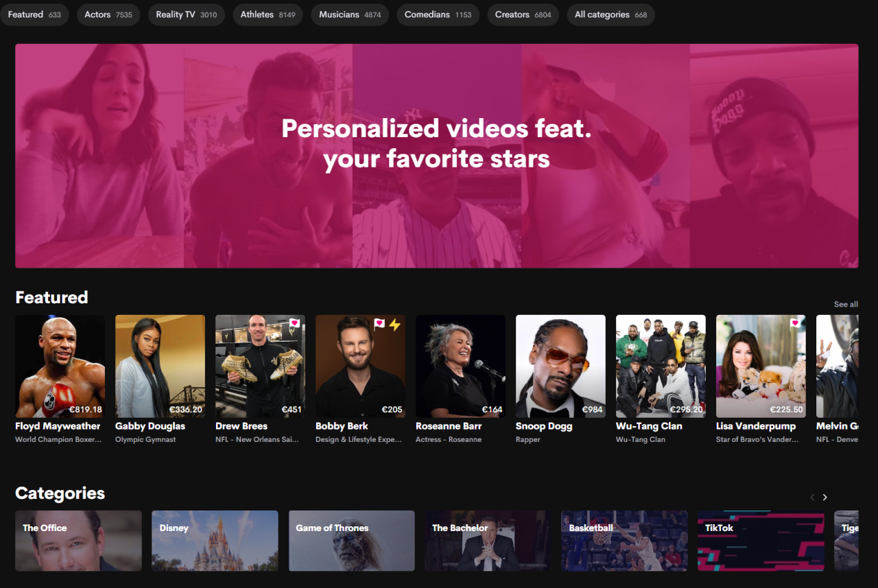Select the Wu-Tang Clan name link

pyautogui.click(x=649, y=426)
